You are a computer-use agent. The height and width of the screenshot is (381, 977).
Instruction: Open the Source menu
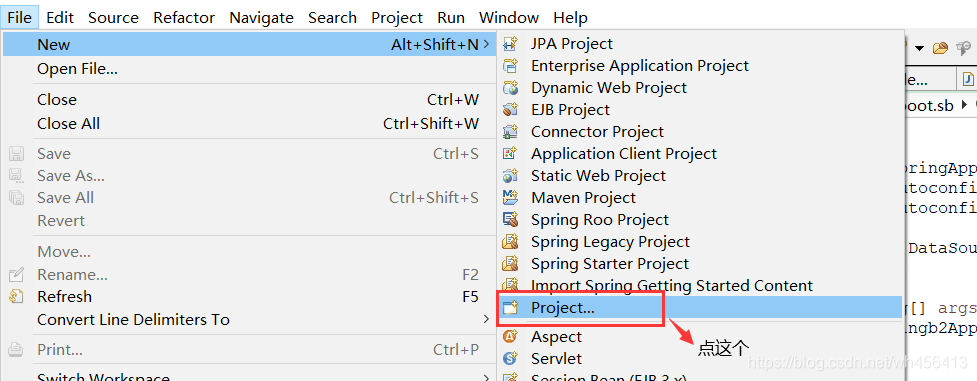pos(113,17)
